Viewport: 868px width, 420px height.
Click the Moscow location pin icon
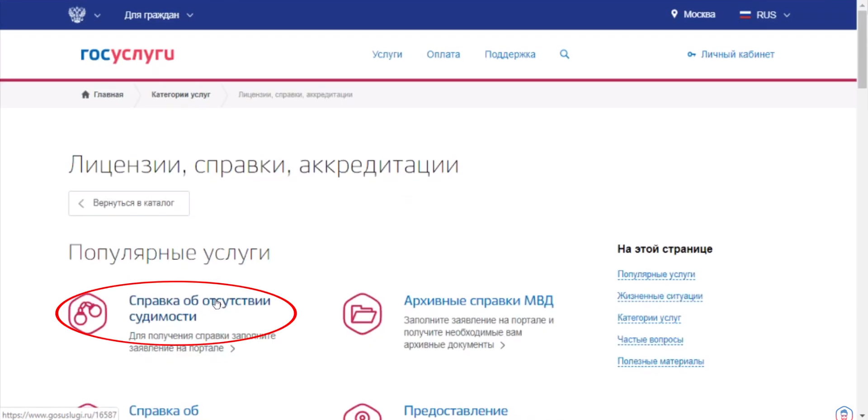[x=674, y=14]
